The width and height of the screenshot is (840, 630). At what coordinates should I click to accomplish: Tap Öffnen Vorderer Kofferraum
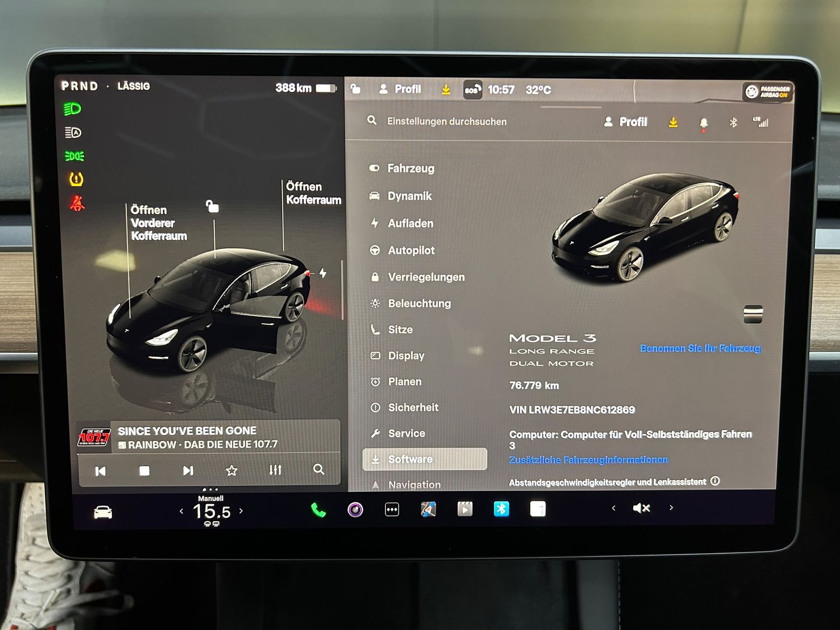click(x=159, y=223)
